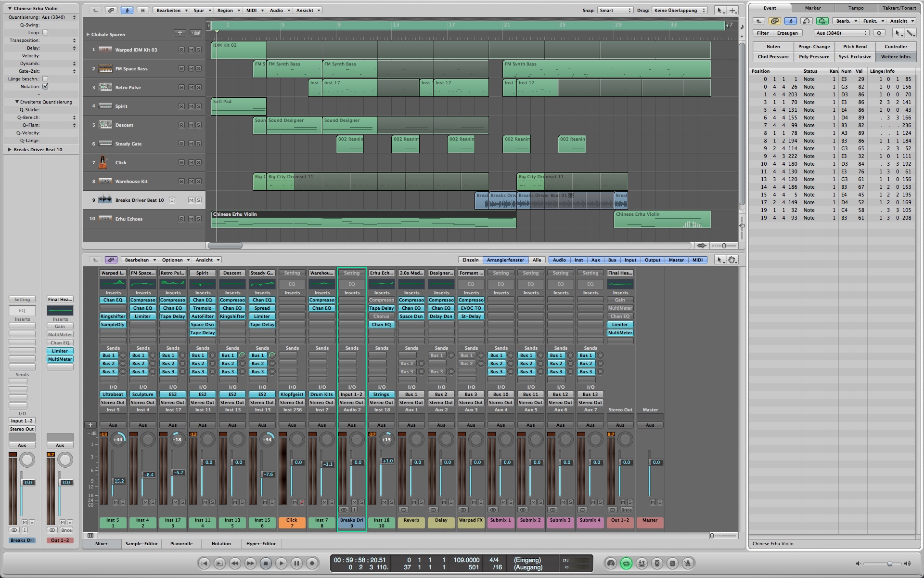The height and width of the screenshot is (578, 924).
Task: Click the Pitch Bend event button
Action: pyautogui.click(x=855, y=47)
